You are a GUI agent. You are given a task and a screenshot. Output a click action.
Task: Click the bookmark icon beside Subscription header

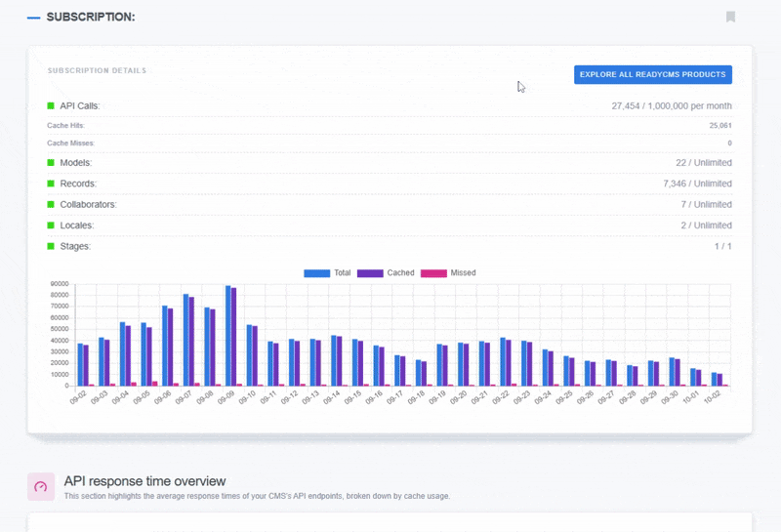click(x=730, y=17)
